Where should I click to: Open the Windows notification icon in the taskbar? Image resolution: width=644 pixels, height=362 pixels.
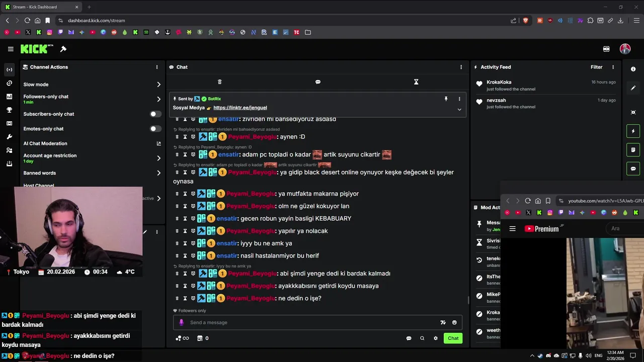633,355
